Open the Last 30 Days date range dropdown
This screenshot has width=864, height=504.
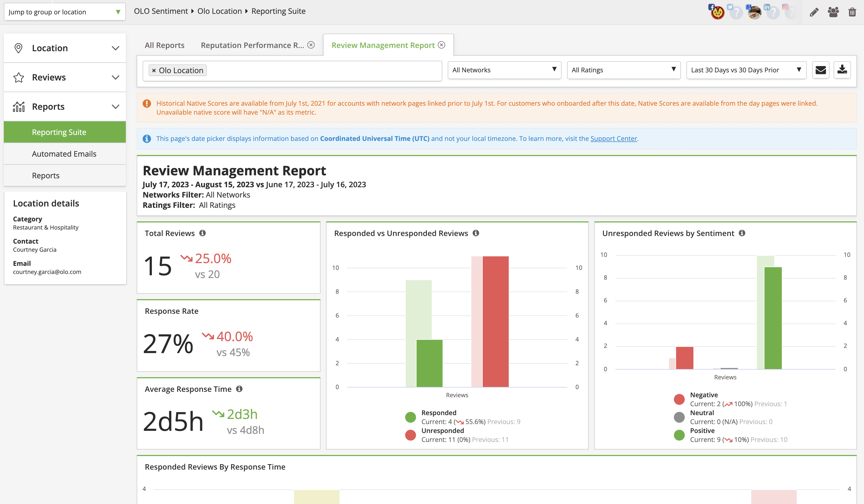[x=746, y=70]
